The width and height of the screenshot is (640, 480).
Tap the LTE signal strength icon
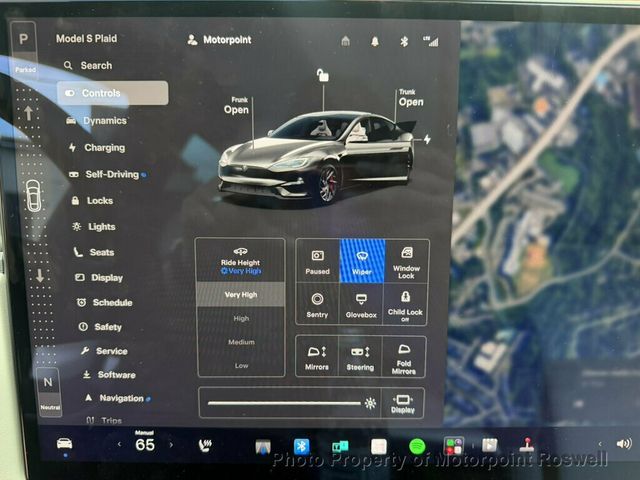pyautogui.click(x=431, y=41)
